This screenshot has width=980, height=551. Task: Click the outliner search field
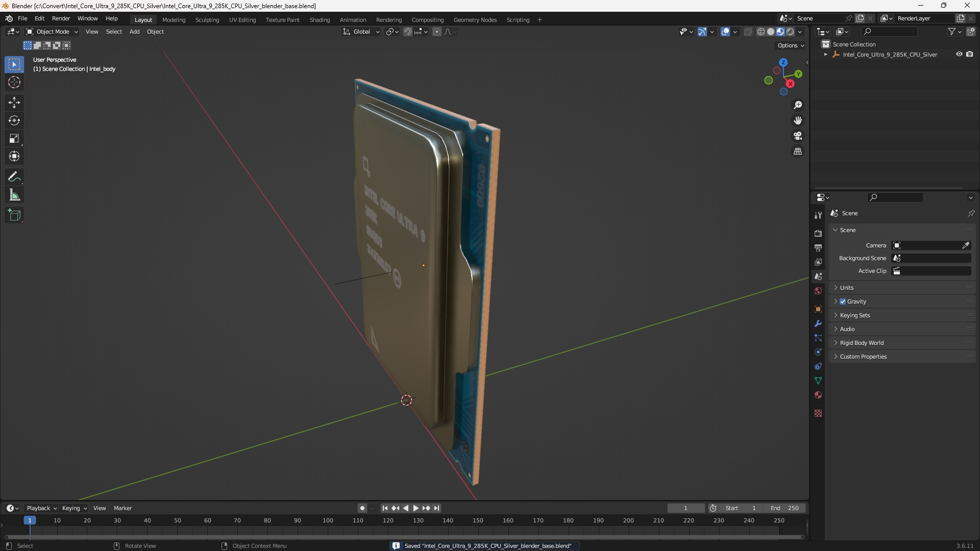pyautogui.click(x=889, y=32)
